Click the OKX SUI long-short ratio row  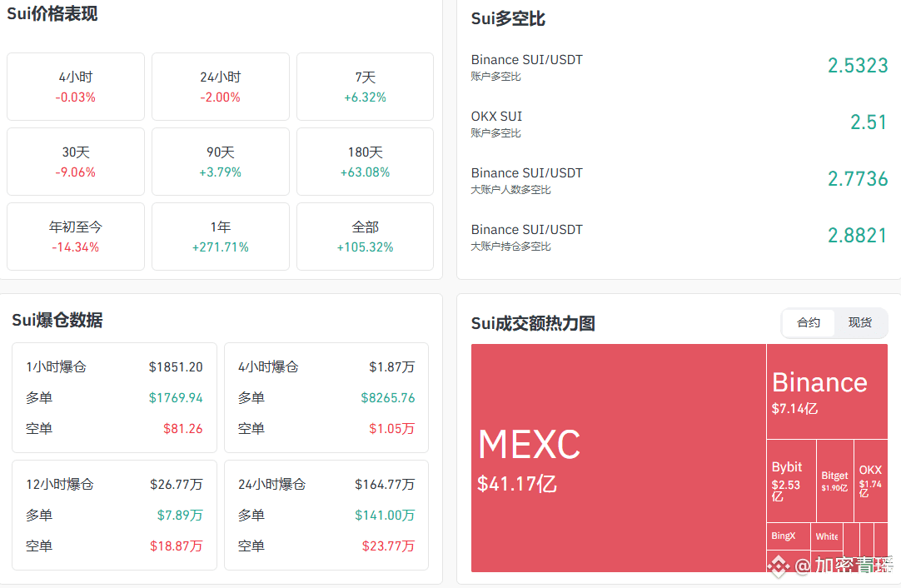tap(679, 123)
